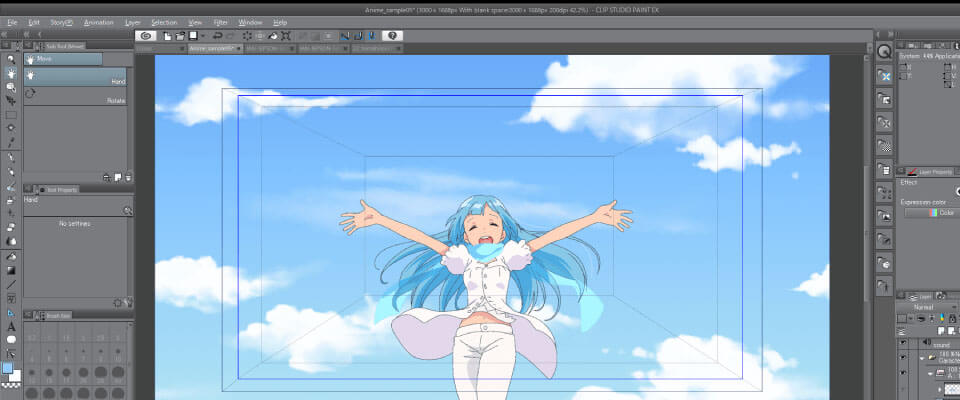Click the Fill command bar icon
Viewport: 960px width, 400px height.
273,36
